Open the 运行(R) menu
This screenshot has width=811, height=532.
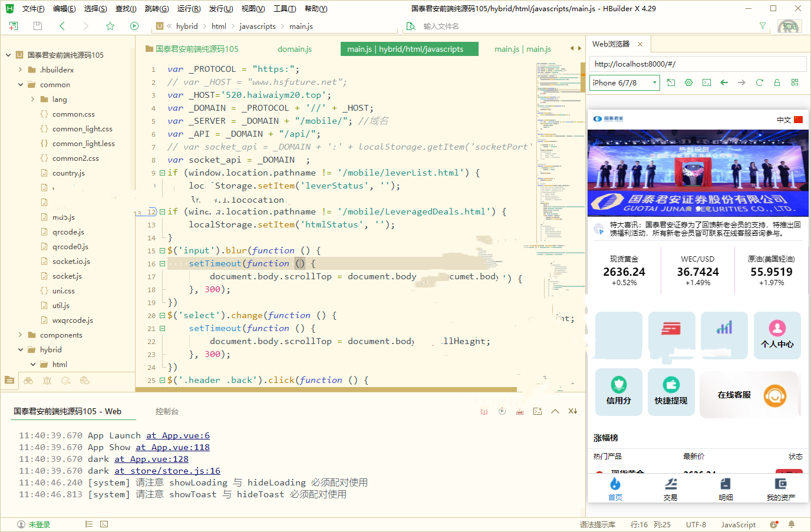point(189,8)
